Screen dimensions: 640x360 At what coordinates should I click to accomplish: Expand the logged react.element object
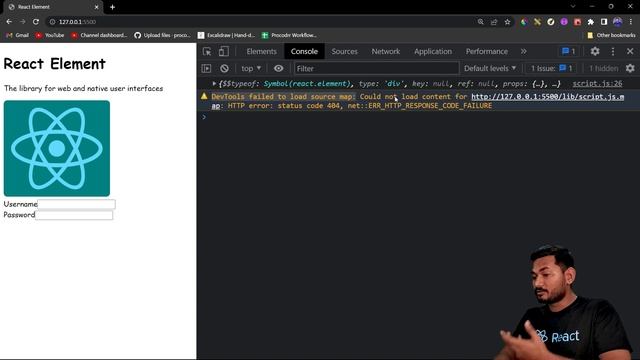(x=214, y=84)
